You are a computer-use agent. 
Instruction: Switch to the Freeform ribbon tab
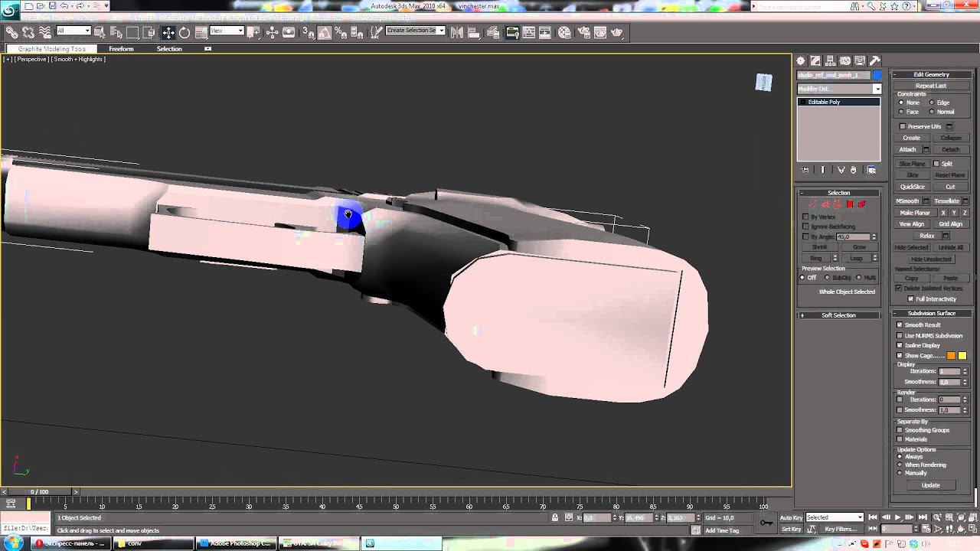pyautogui.click(x=121, y=49)
